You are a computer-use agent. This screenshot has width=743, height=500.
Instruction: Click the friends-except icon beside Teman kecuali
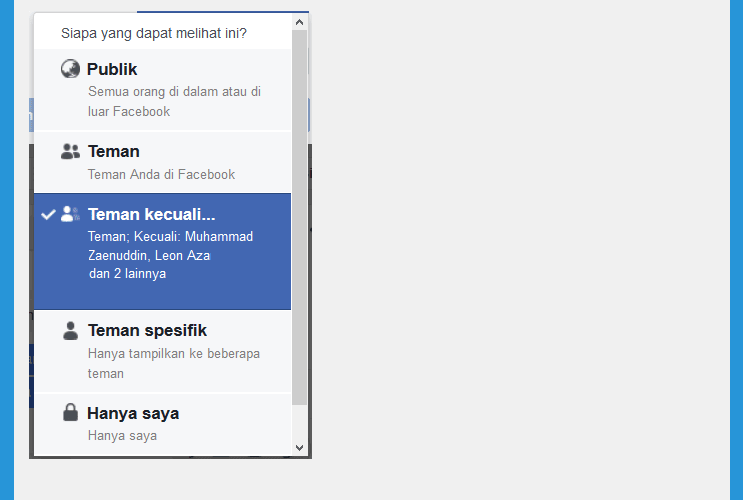[x=70, y=214]
